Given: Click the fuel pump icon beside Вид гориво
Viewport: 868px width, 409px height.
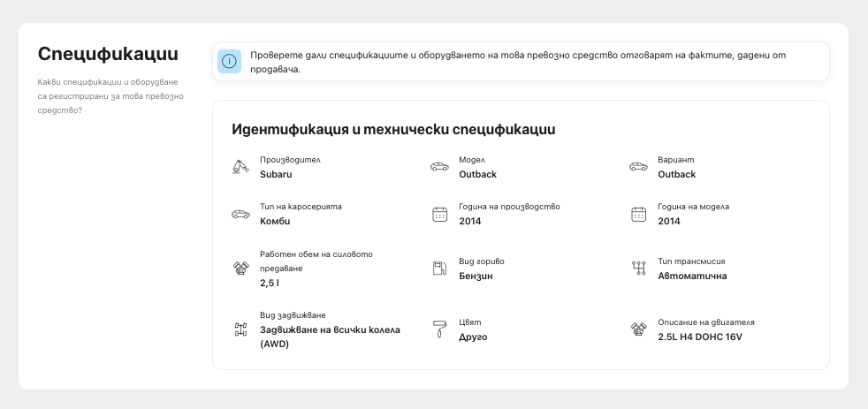Looking at the screenshot, I should point(439,269).
